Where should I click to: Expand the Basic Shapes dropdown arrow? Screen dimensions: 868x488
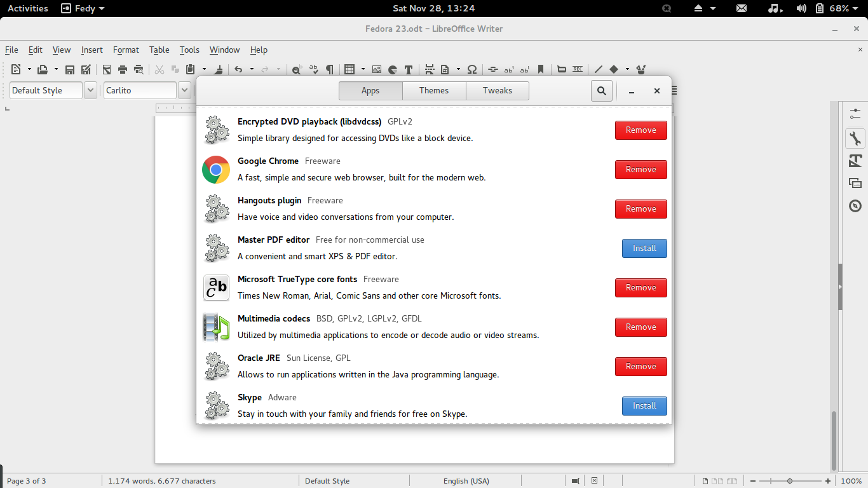point(627,69)
